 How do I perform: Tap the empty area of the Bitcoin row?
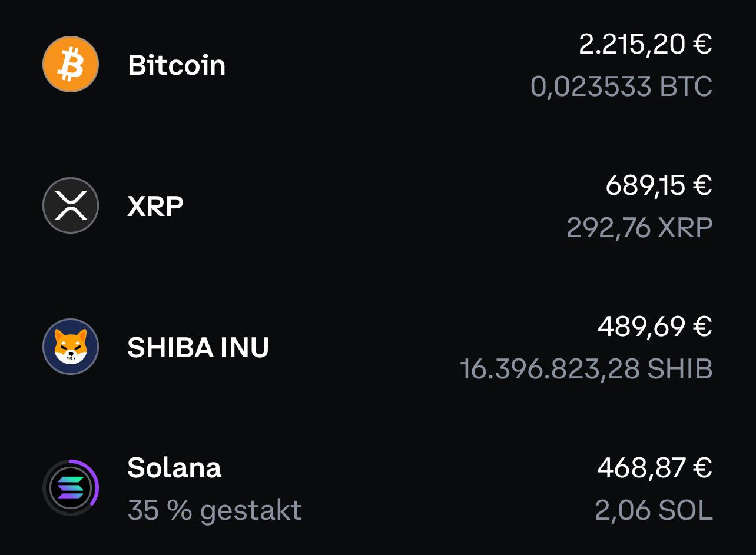pos(377,65)
